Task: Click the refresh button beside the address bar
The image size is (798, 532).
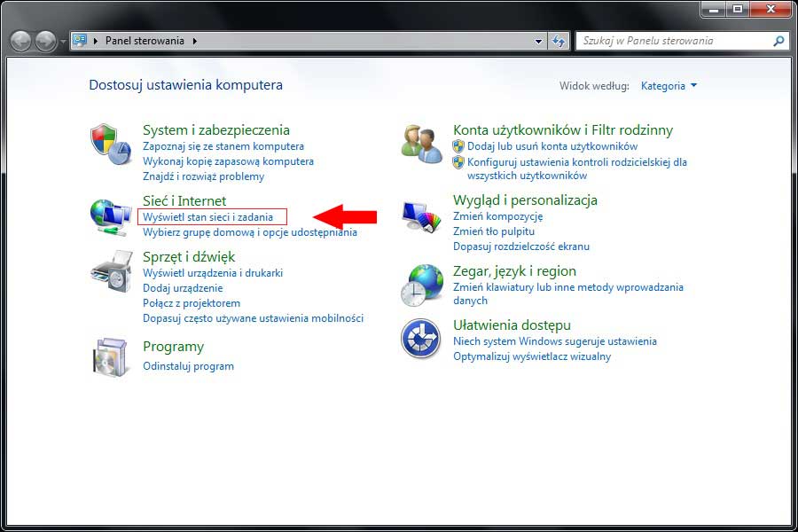Action: [x=559, y=42]
